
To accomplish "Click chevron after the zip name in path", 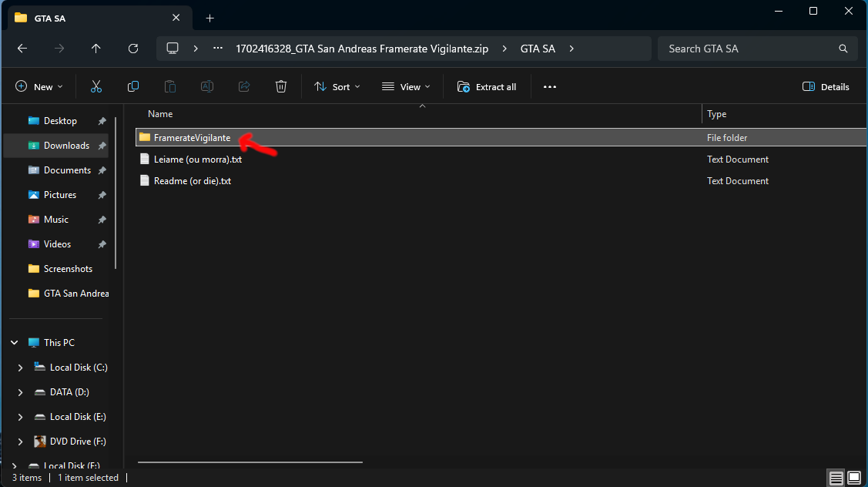I will (x=504, y=49).
